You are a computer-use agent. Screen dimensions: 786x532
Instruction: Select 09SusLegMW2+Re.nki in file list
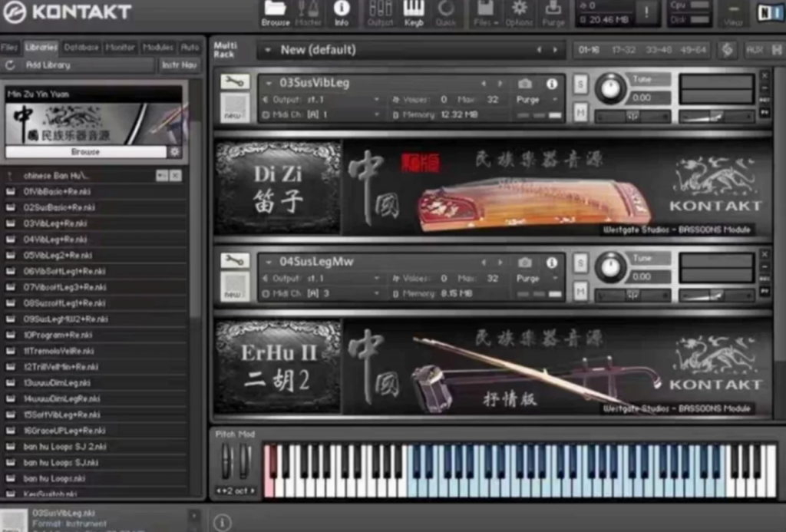66,319
